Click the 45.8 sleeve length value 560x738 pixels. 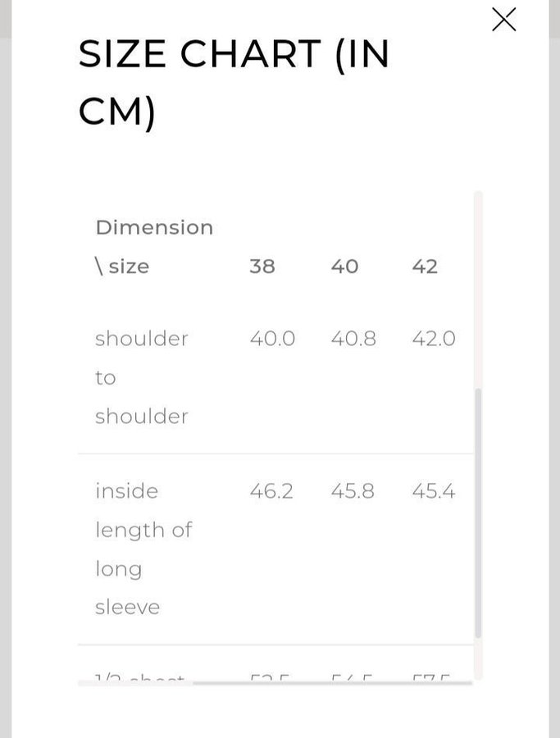353,491
